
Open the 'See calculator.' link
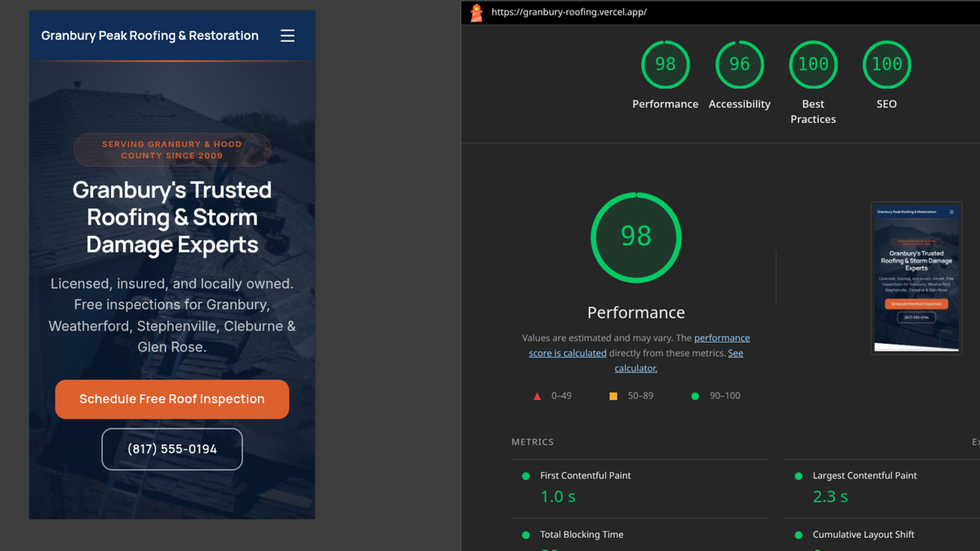[x=679, y=361]
